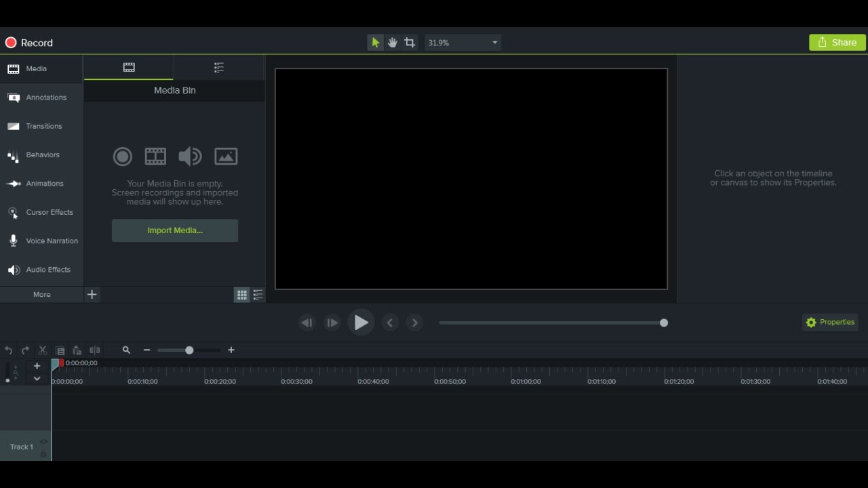The height and width of the screenshot is (488, 868).
Task: Toggle Track 1 visibility eye icon
Action: [43, 442]
